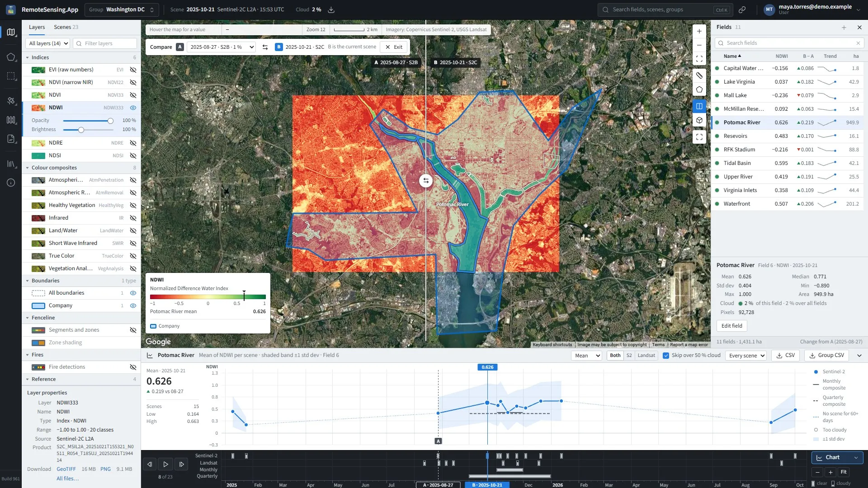The width and height of the screenshot is (868, 488).
Task: Step to next scene in timeline
Action: tap(181, 464)
